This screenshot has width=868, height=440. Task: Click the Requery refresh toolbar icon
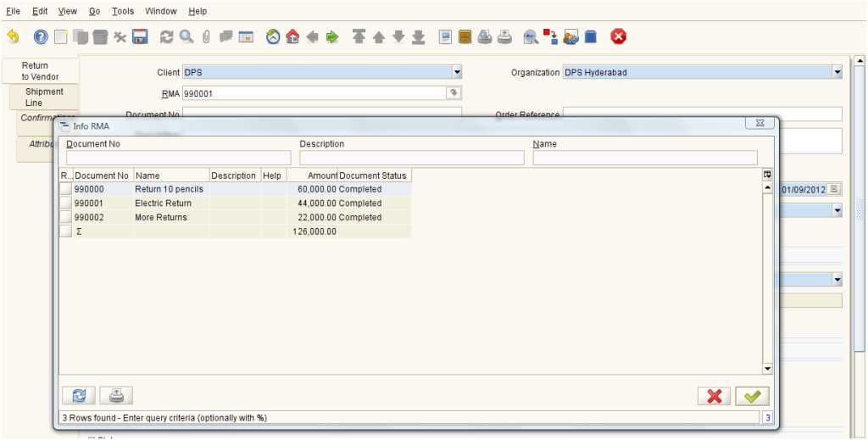tap(167, 37)
